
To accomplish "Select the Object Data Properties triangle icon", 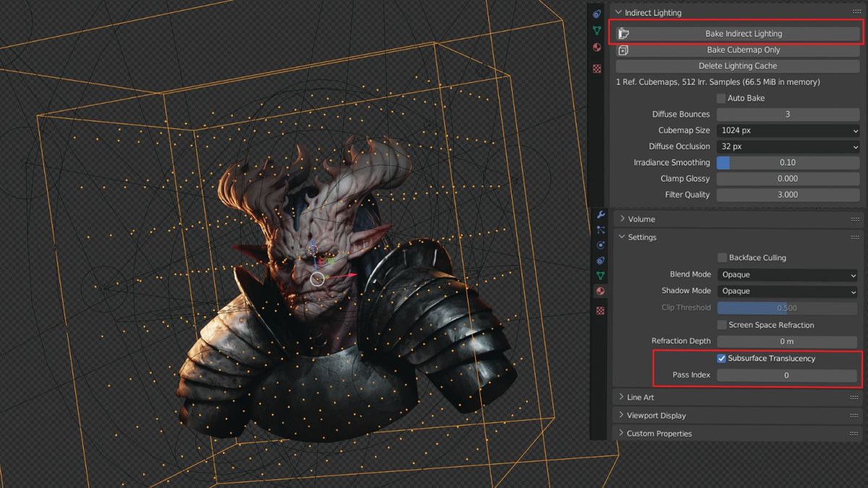I will (601, 275).
